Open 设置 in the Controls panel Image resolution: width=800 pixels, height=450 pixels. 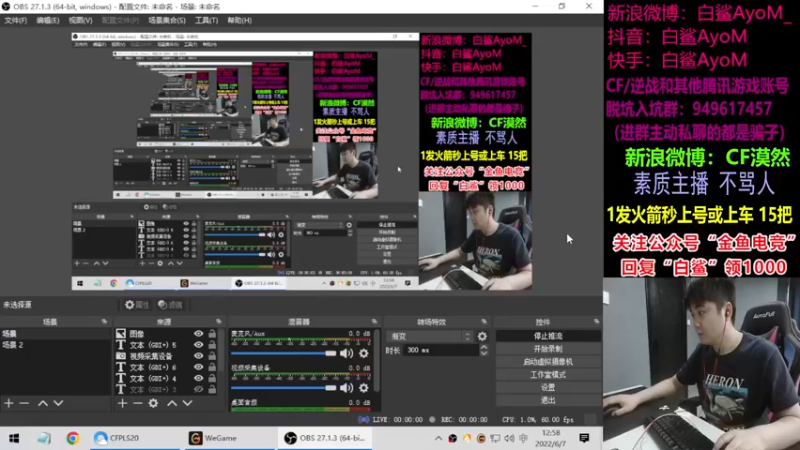tap(548, 387)
